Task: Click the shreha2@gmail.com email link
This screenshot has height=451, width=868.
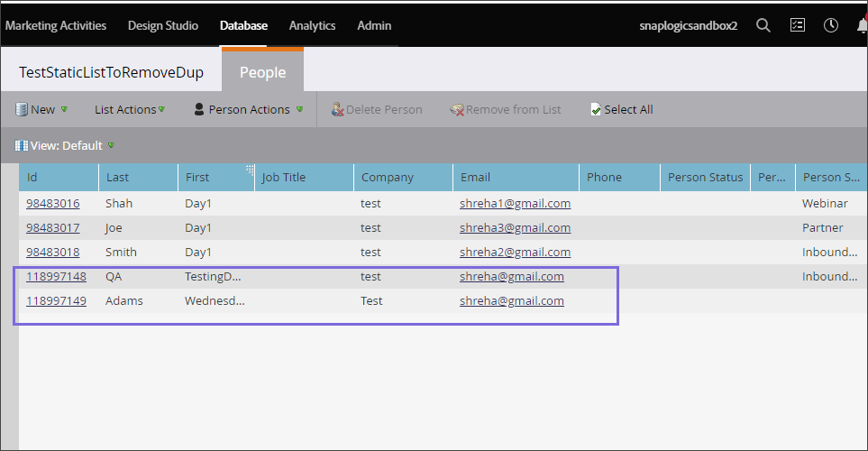Action: click(x=515, y=252)
